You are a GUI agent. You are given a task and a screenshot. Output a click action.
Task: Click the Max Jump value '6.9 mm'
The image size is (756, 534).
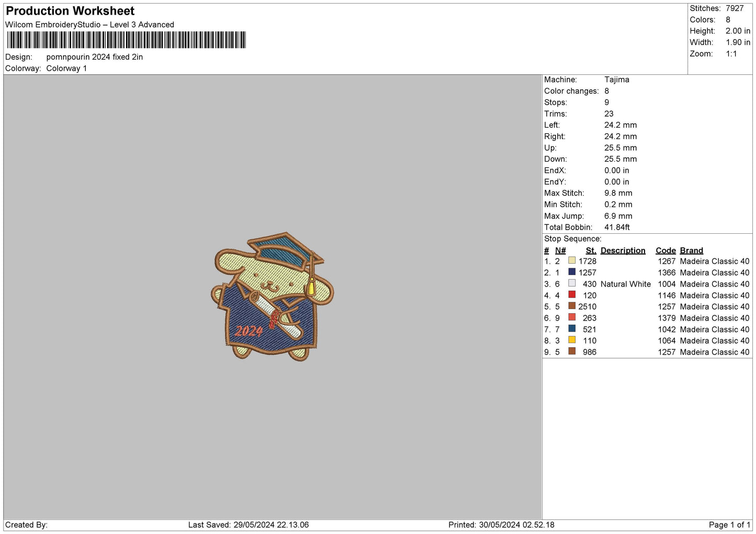(618, 216)
